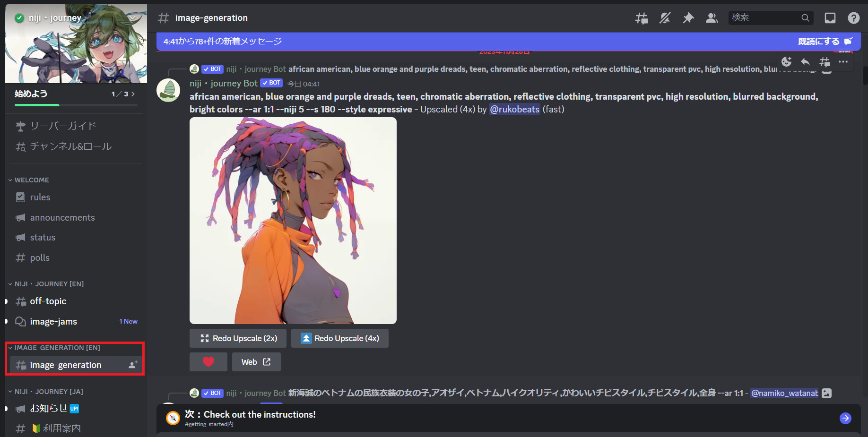Image resolution: width=868 pixels, height=437 pixels.
Task: Click the red heart favorite button
Action: click(x=208, y=362)
